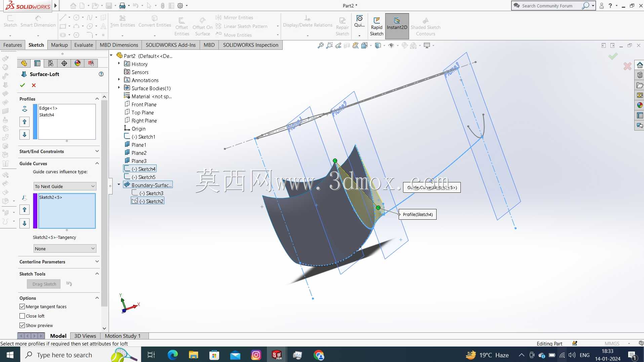
Task: Enable the Close loft checkbox
Action: tap(22, 316)
